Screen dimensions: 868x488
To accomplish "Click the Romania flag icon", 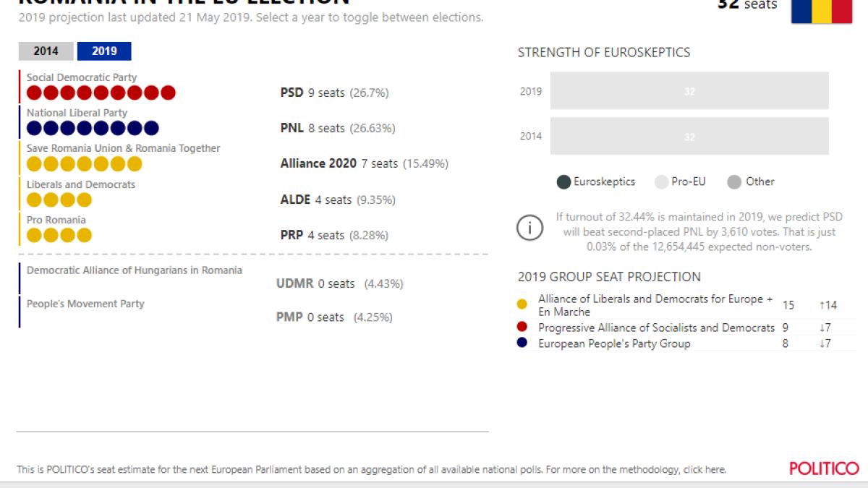I will click(x=821, y=10).
